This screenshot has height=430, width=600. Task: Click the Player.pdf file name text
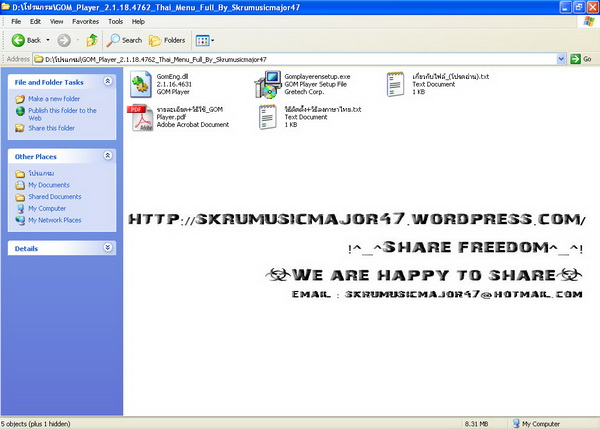tap(171, 117)
